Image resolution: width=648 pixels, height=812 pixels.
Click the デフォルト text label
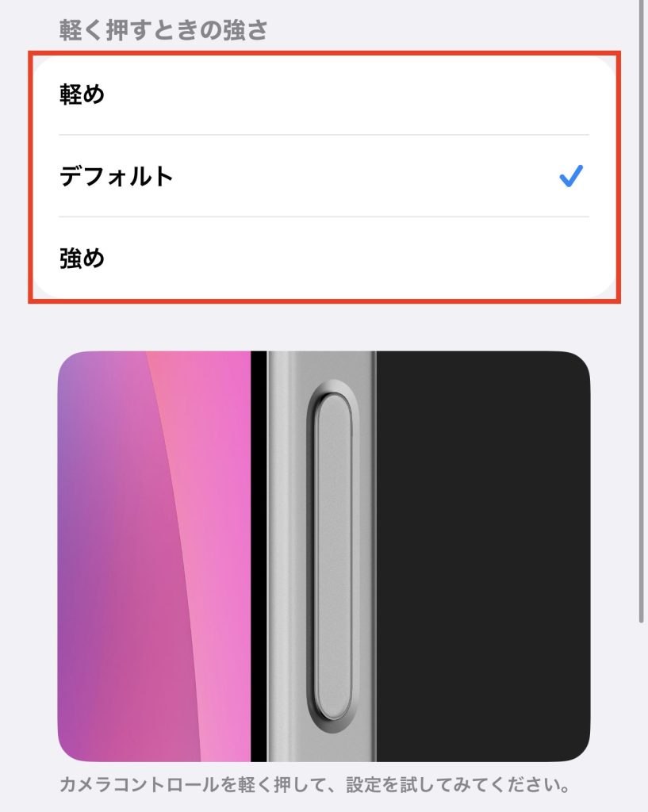(116, 177)
